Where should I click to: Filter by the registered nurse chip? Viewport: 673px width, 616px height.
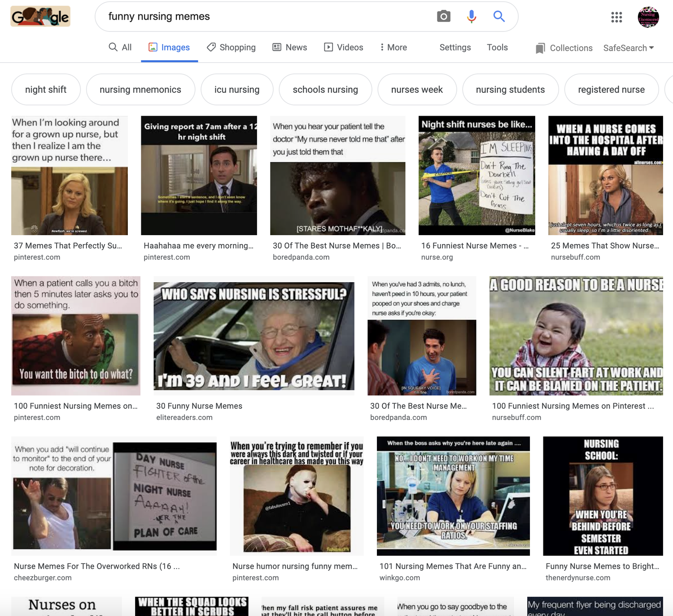click(x=611, y=89)
